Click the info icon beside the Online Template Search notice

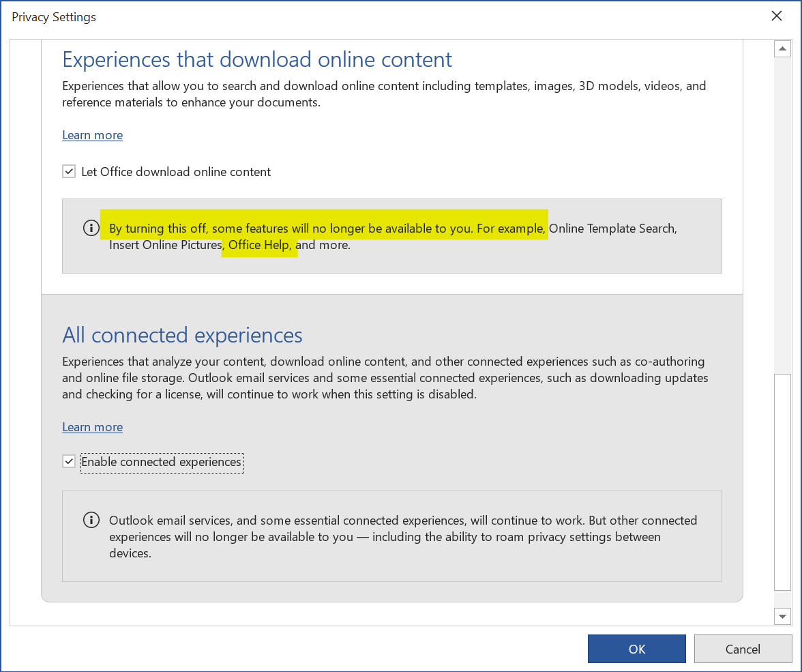(x=91, y=229)
